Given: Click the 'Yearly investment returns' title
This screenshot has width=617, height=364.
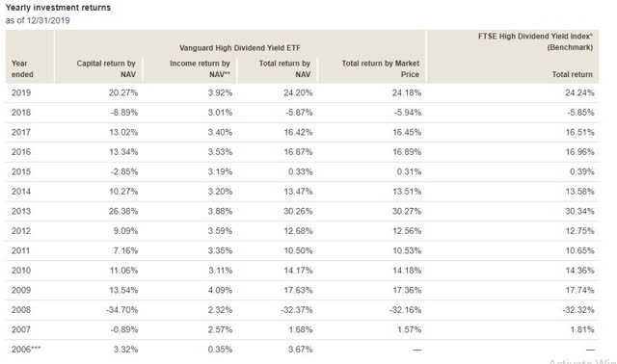Looking at the screenshot, I should click(x=58, y=8).
